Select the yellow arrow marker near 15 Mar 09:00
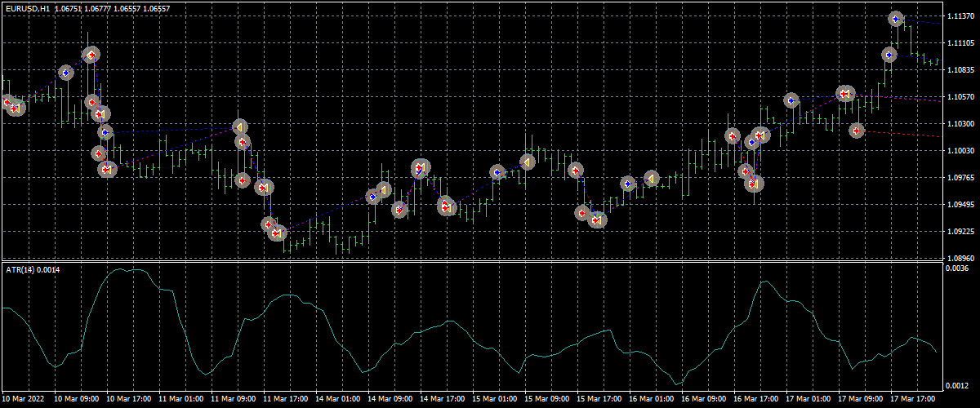The width and height of the screenshot is (980, 408). coord(528,163)
